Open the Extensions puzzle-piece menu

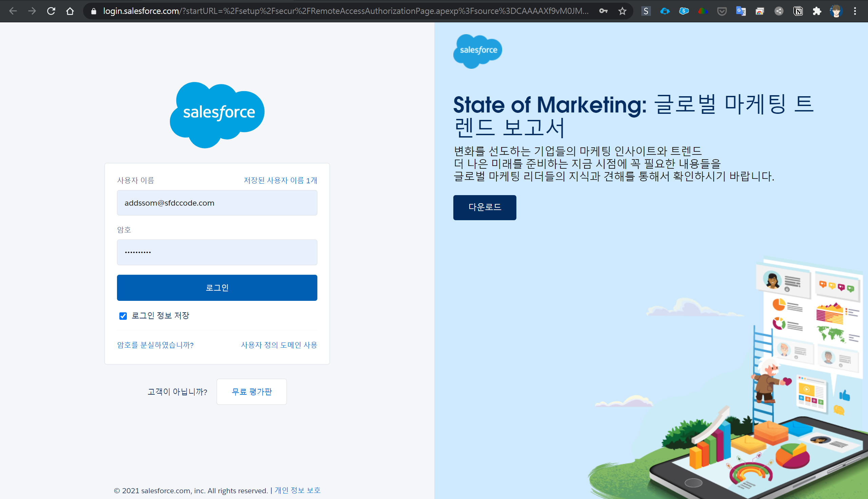click(x=817, y=11)
